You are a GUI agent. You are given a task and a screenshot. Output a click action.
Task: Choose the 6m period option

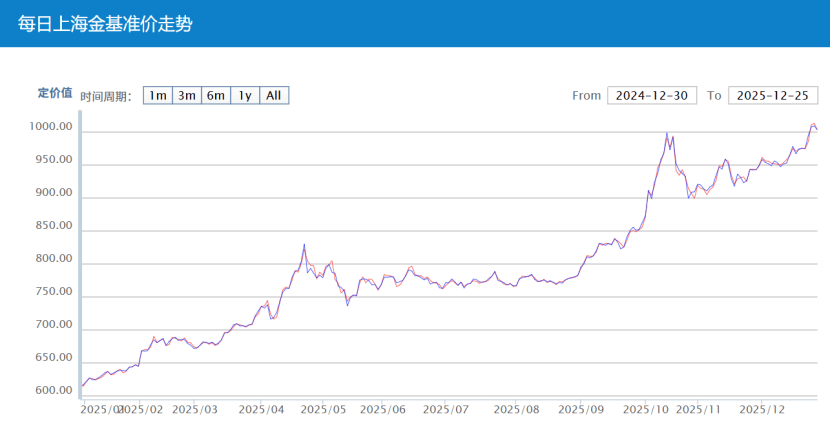[x=215, y=95]
